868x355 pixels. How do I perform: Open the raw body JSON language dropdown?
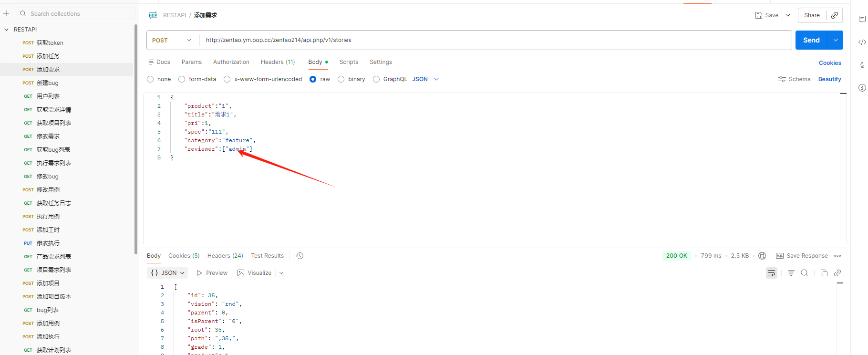pos(425,79)
